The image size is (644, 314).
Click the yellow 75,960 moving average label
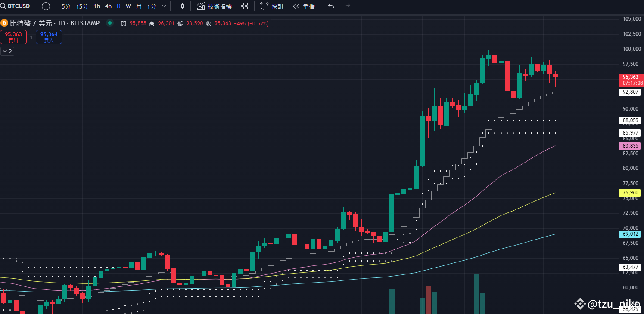coord(630,193)
